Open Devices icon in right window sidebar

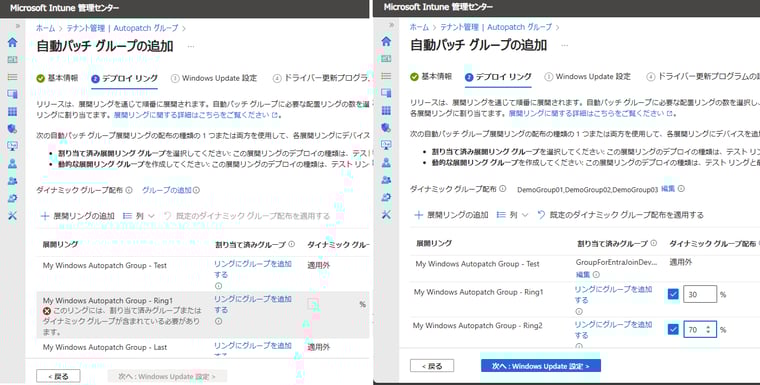click(x=386, y=93)
